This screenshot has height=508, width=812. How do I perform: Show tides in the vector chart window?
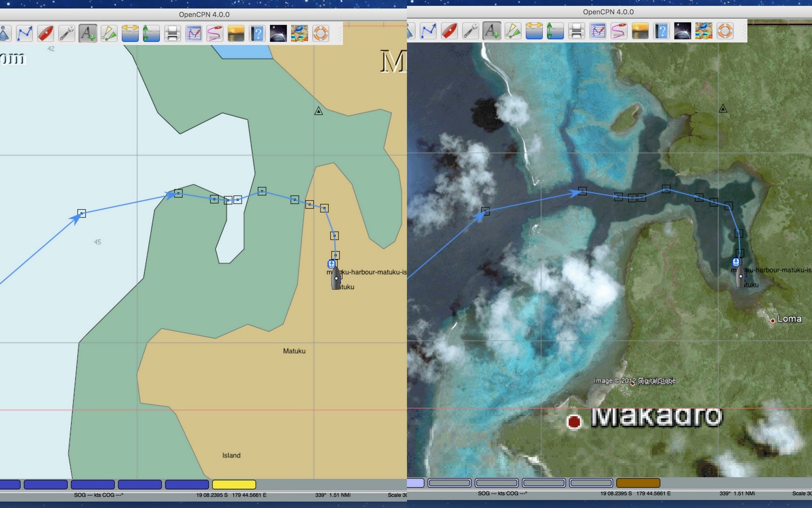pos(151,34)
